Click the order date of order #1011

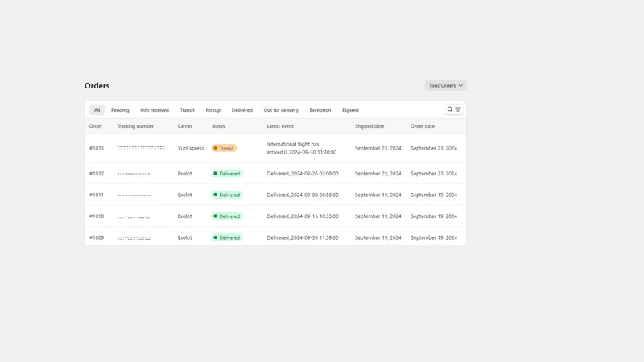[434, 195]
